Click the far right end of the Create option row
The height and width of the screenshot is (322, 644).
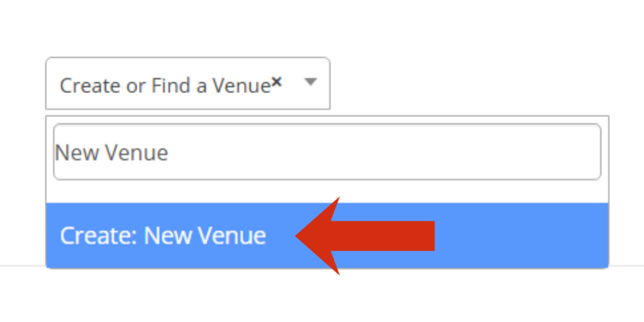[591, 236]
